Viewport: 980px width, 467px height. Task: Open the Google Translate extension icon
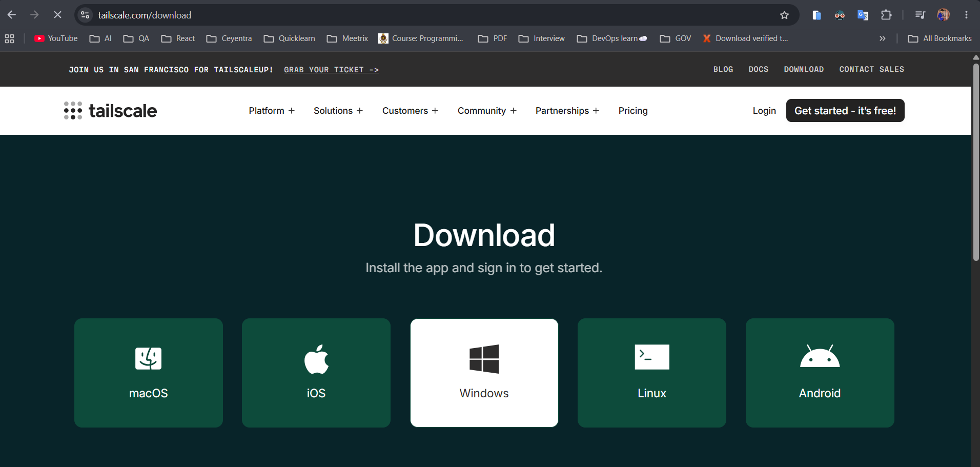tap(863, 15)
